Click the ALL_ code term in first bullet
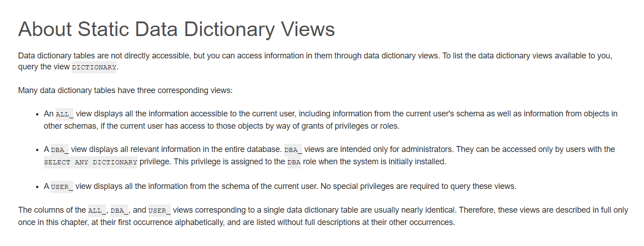Screen dimensions: 644x246 pyautogui.click(x=64, y=114)
